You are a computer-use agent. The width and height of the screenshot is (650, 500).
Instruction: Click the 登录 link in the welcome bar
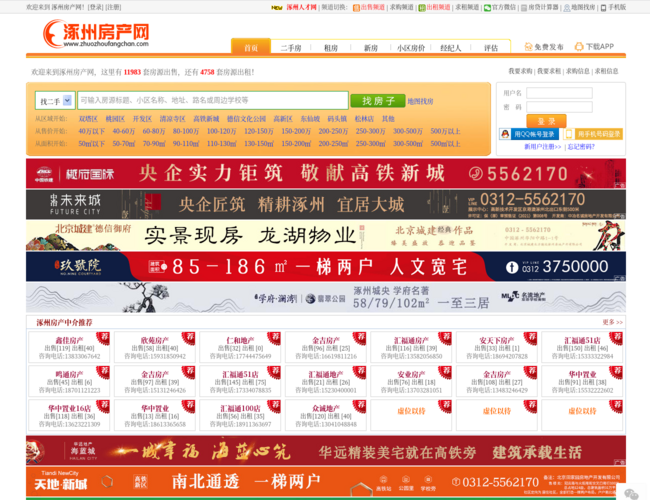[96, 7]
